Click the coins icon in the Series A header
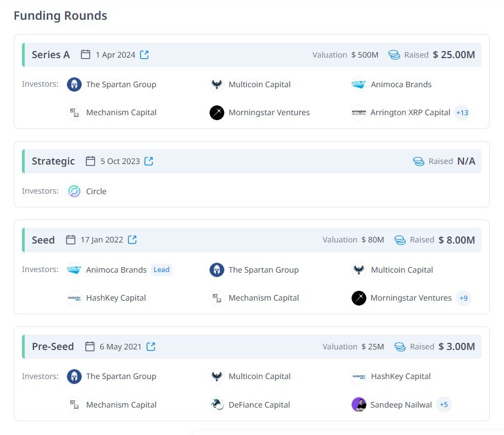Viewport: 504px width, 435px height. [394, 55]
